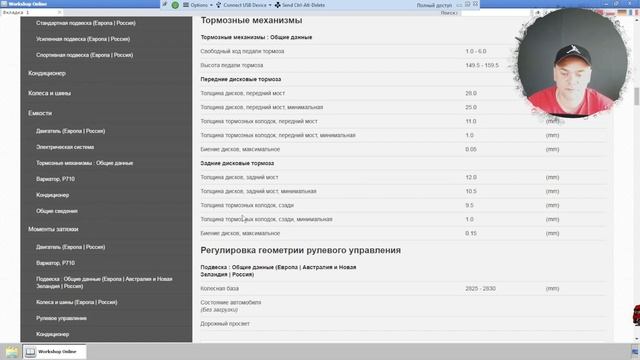Select the Моменты затяжки section header
Screen dimensions: 640x360
pos(53,229)
